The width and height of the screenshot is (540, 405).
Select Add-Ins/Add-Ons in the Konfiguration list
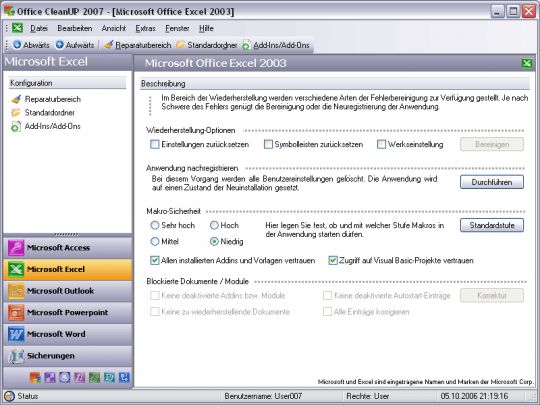pyautogui.click(x=46, y=126)
